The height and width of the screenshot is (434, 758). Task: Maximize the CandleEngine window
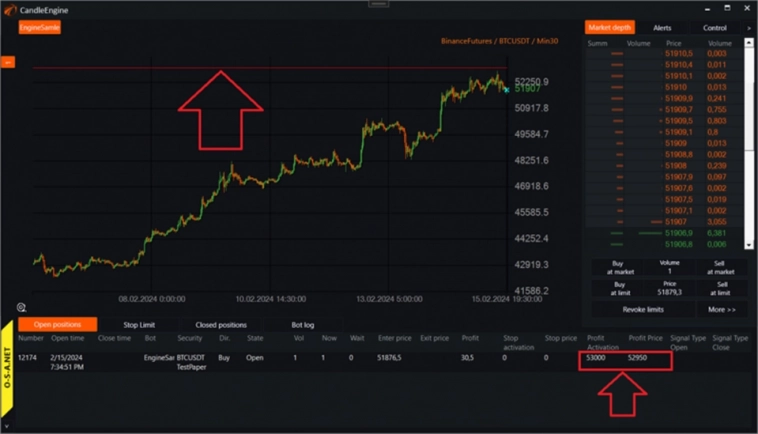[726, 8]
